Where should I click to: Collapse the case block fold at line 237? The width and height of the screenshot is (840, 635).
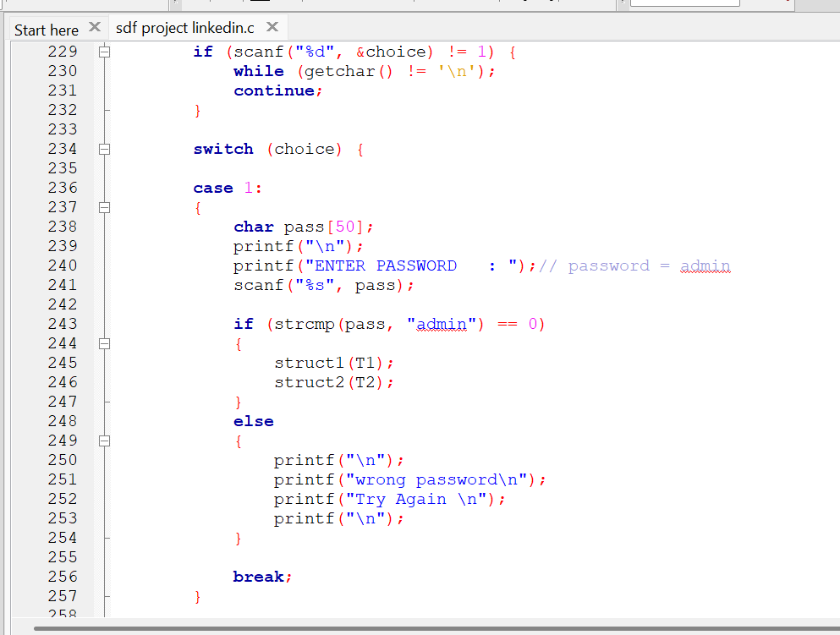coord(104,208)
